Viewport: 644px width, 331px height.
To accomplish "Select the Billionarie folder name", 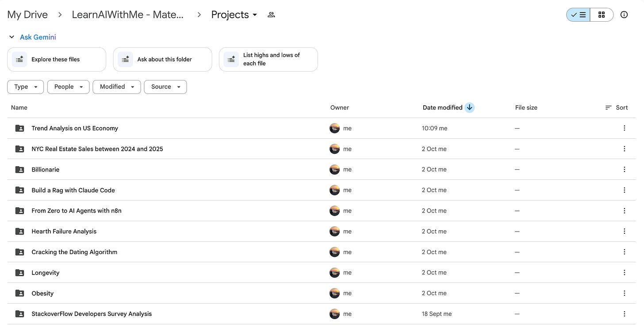I will (46, 169).
